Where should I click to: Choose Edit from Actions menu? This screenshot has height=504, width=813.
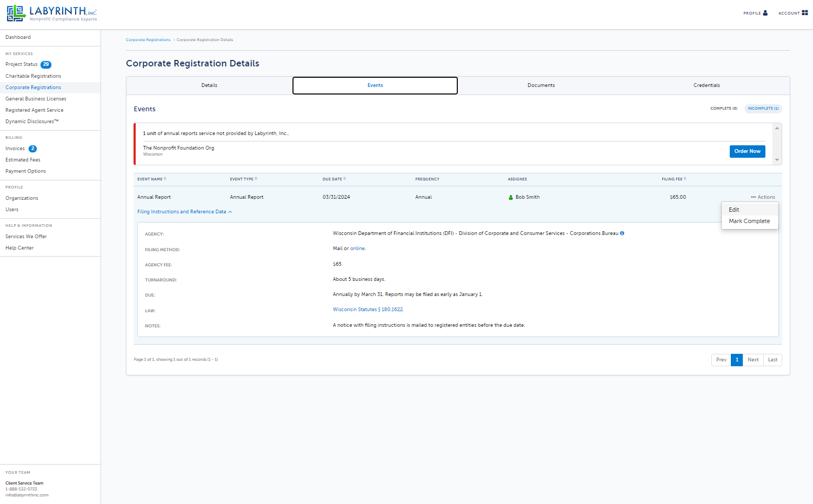[750, 210]
